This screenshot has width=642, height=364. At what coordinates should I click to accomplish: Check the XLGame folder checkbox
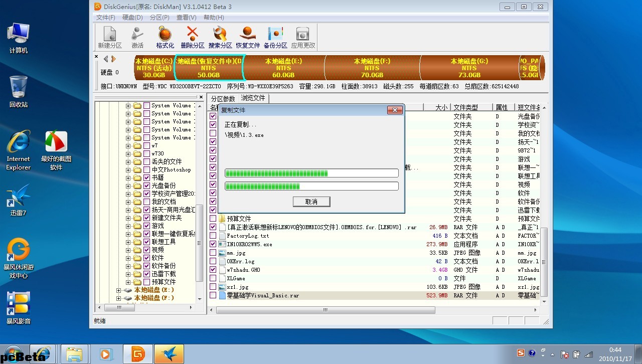coord(213,278)
